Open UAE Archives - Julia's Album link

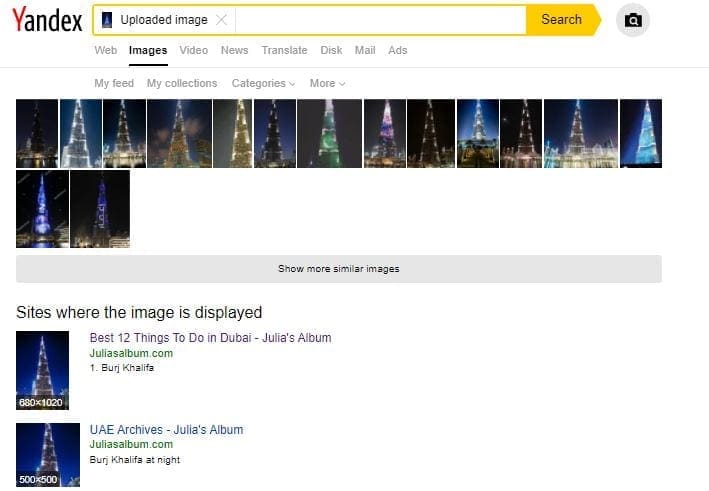[166, 430]
